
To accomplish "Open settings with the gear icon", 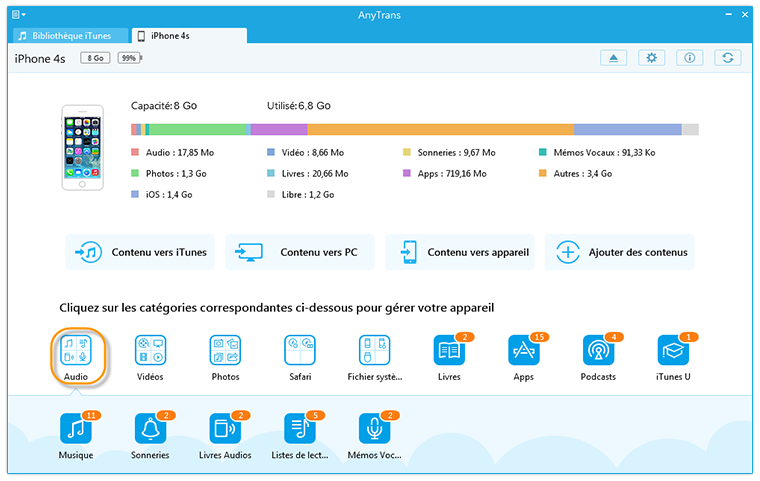I will tap(651, 58).
